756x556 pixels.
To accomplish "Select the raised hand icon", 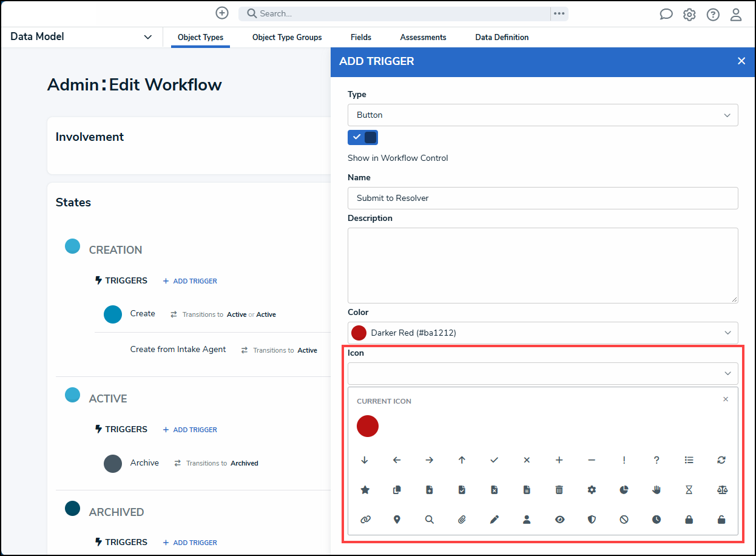I will click(x=656, y=490).
